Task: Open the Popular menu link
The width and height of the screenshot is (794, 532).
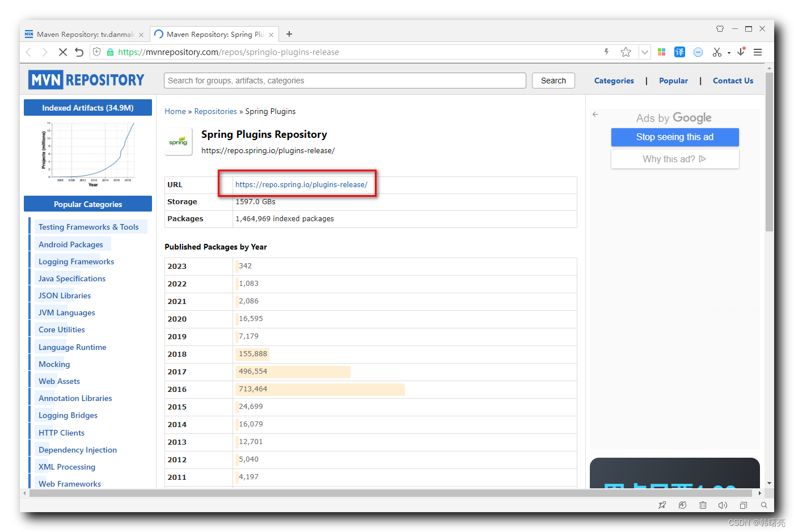Action: 673,81
